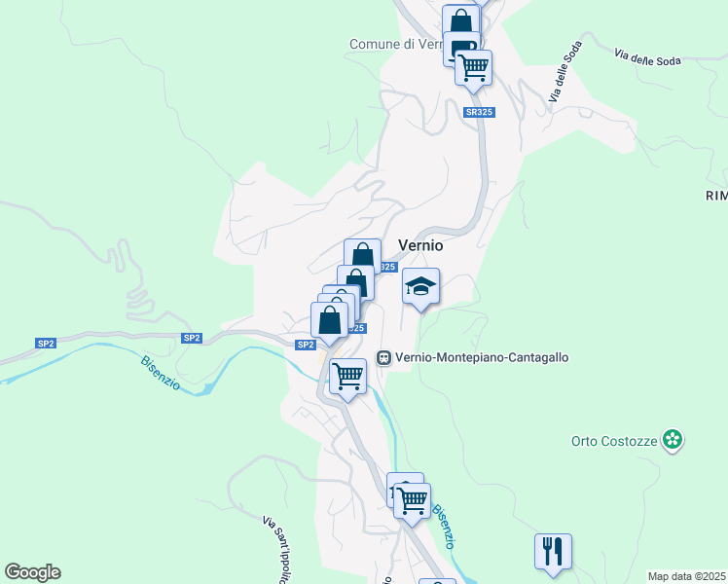The height and width of the screenshot is (584, 728).
Task: Select the grocery cart marker near Comune di Vernio
Action: (473, 69)
